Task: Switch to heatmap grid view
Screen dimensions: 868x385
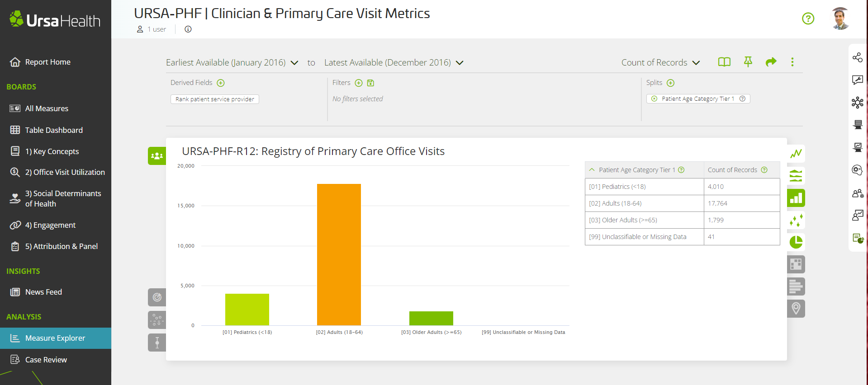Action: 796,264
